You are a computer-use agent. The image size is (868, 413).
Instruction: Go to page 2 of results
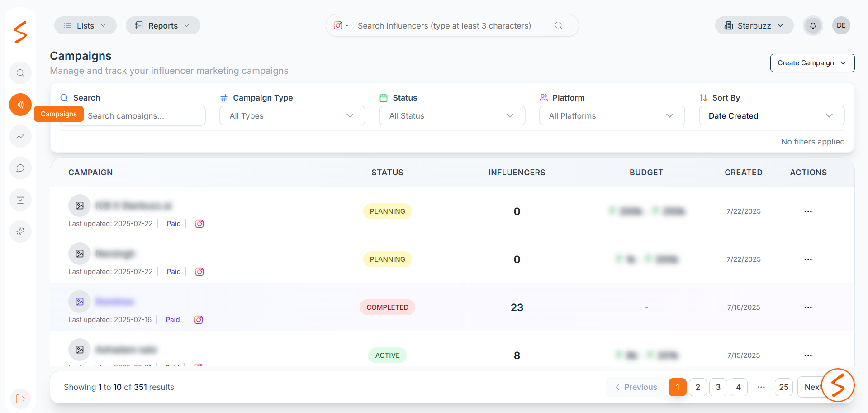click(697, 387)
